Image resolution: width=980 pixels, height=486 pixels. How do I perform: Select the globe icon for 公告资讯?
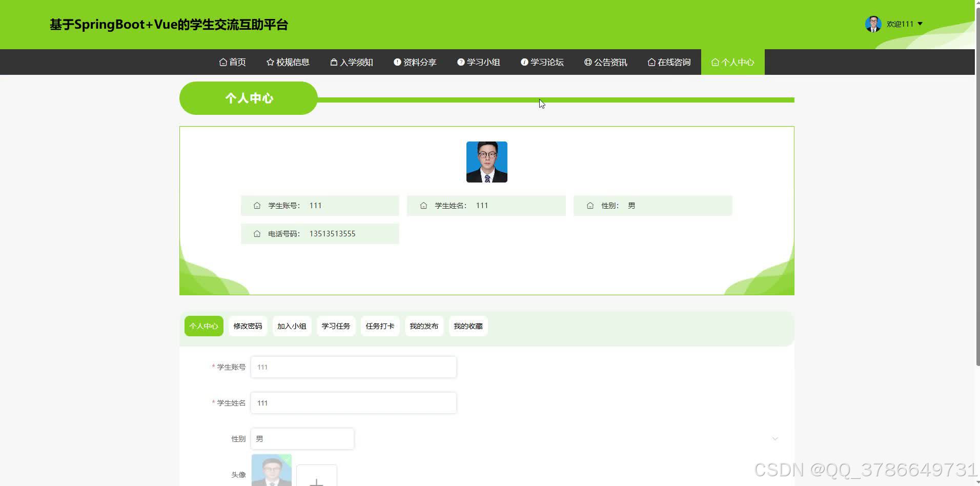coord(587,62)
